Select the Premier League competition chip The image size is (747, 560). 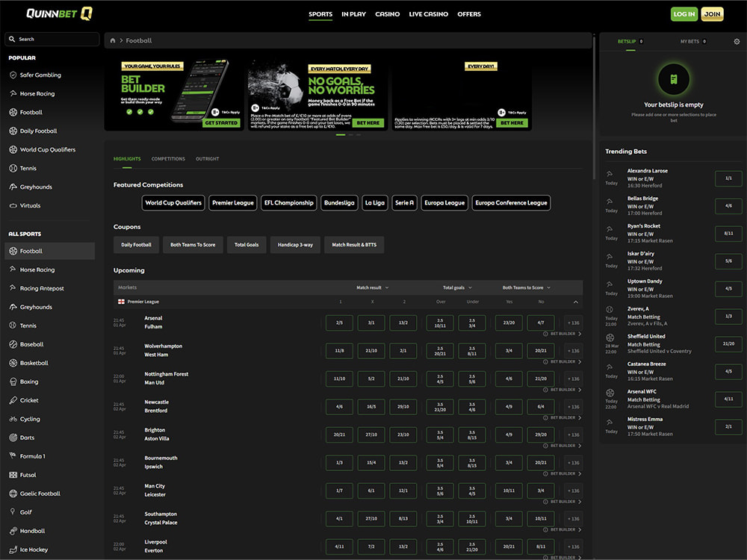233,203
